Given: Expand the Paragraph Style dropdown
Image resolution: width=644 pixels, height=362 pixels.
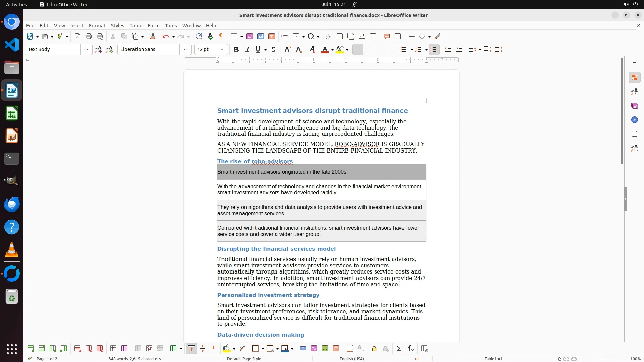Looking at the screenshot, I should pyautogui.click(x=87, y=49).
